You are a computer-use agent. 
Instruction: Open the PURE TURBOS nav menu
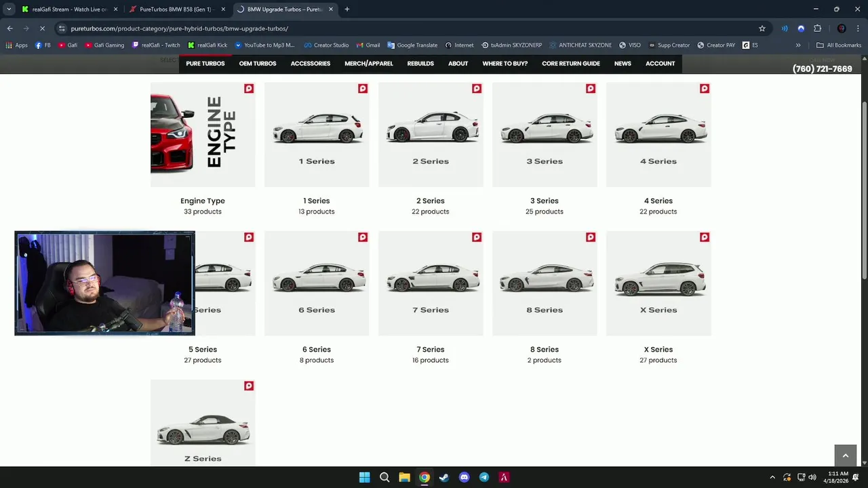coord(205,64)
